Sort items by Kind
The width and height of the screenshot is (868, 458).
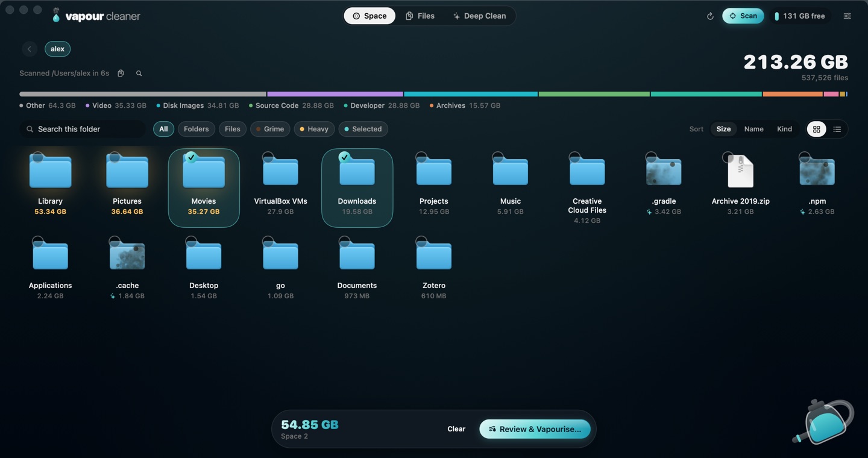click(x=784, y=129)
